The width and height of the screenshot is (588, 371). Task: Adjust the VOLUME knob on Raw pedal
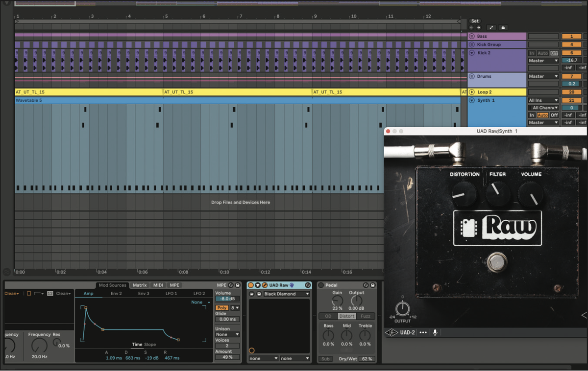pos(531,194)
